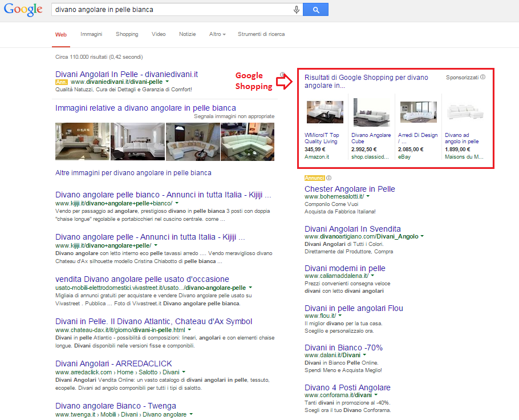Switch to the Immagini tab
Image resolution: width=519 pixels, height=420 pixels.
pos(91,34)
